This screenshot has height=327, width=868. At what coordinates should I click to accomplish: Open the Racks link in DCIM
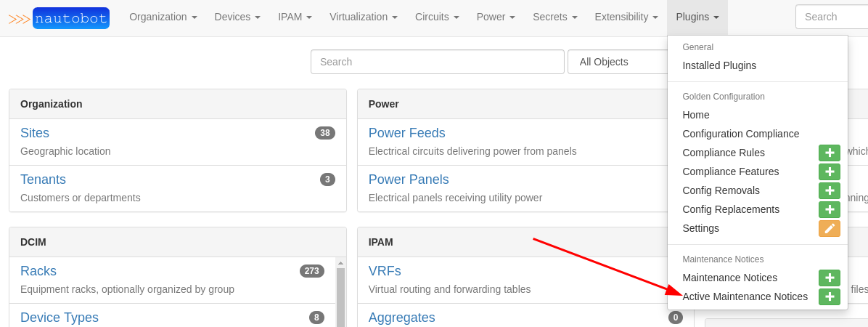coord(38,271)
